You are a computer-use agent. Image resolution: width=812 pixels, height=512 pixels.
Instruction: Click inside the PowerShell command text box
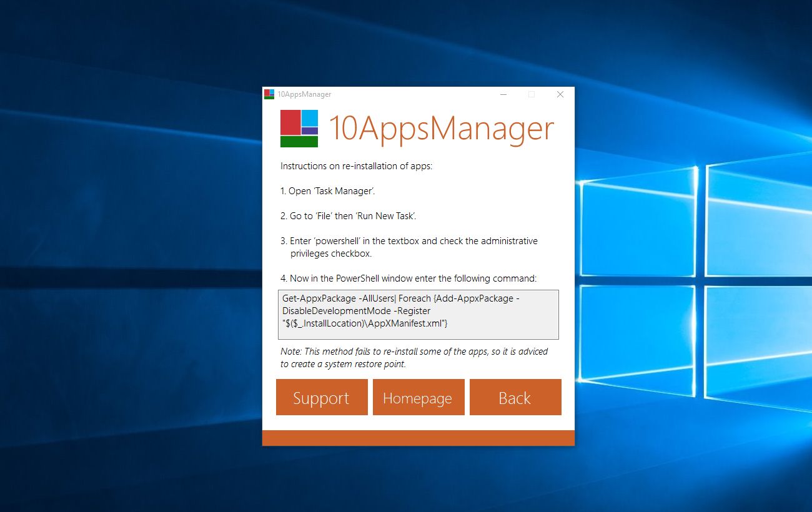(x=418, y=315)
